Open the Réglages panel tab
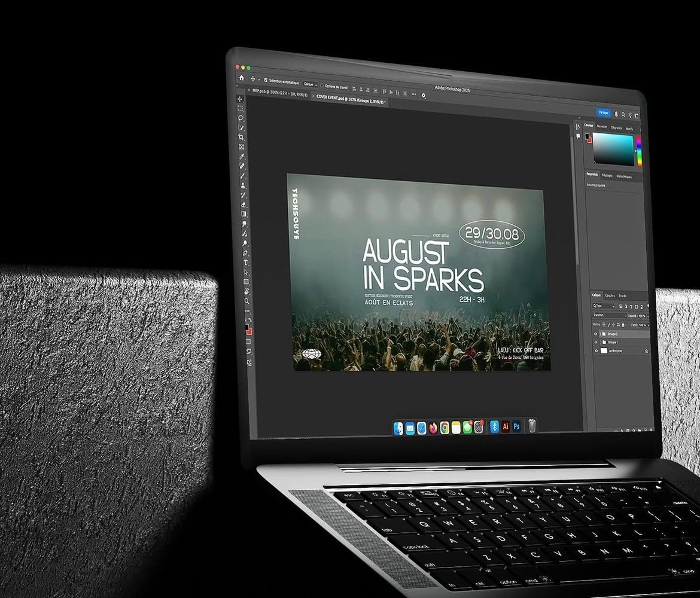 [x=607, y=176]
